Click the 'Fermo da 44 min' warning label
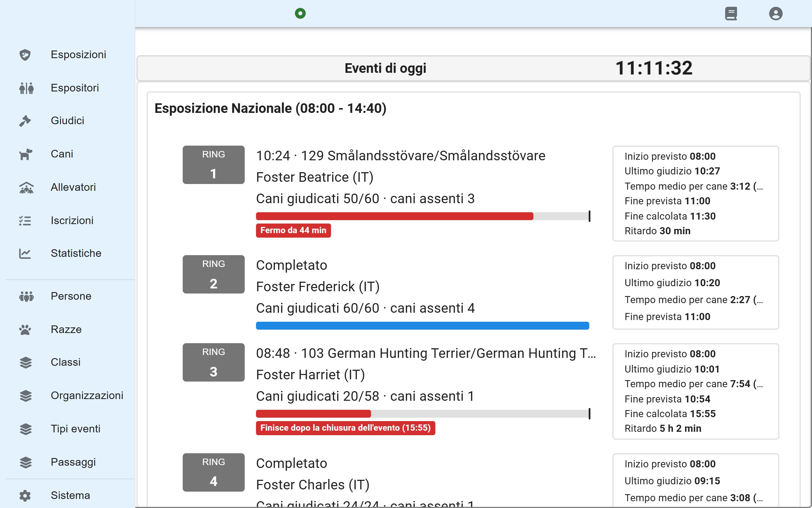The image size is (812, 508). pyautogui.click(x=293, y=231)
